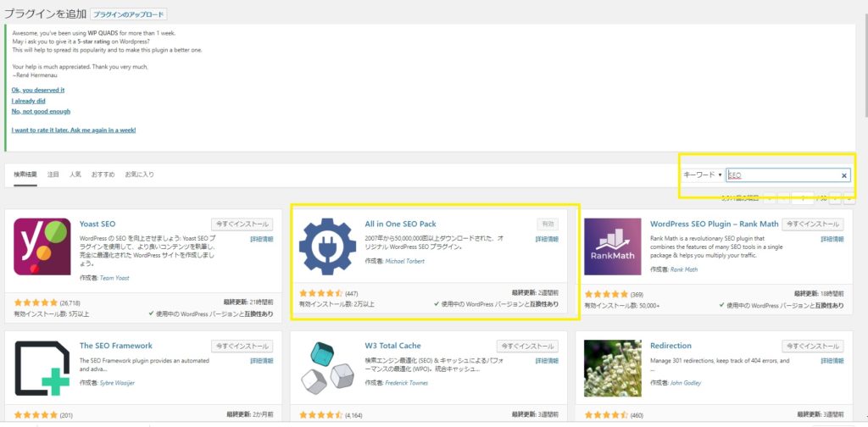Open the W3 Total Cache title link
868x427 pixels.
click(393, 346)
